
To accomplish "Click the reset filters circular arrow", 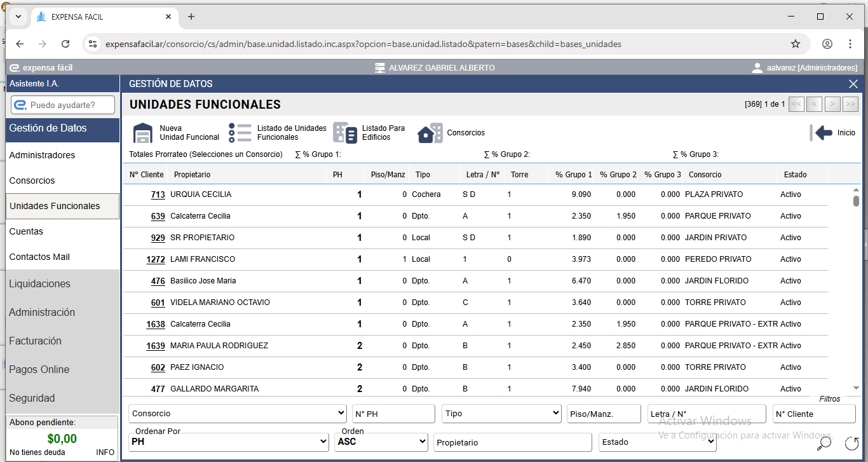I will pyautogui.click(x=852, y=443).
